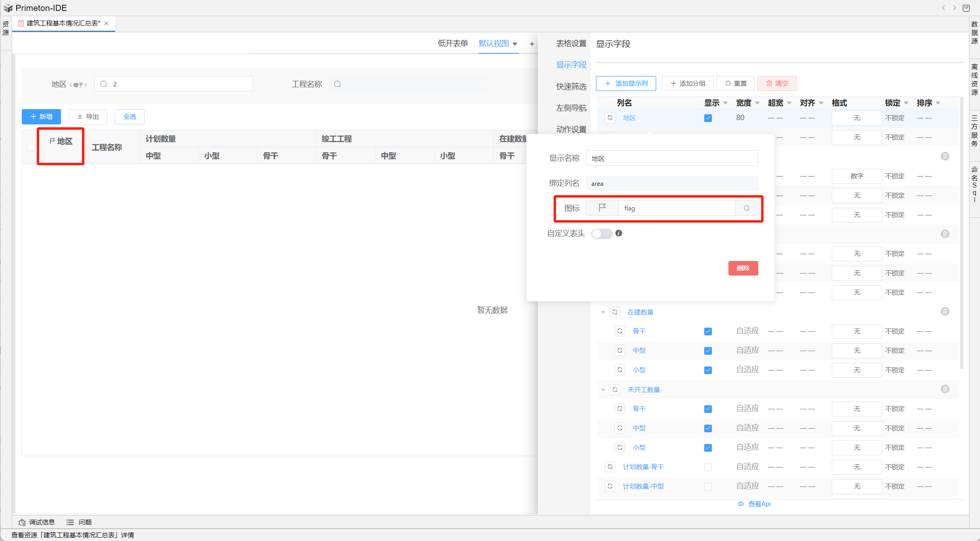
Task: Enable display for 计划数量-骨干
Action: pos(708,467)
